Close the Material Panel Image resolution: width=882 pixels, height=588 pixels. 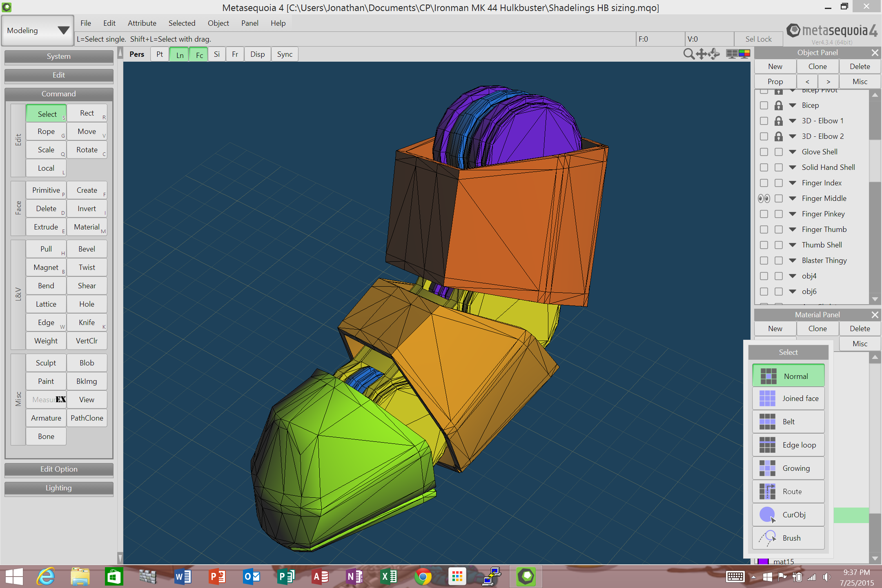(x=875, y=315)
